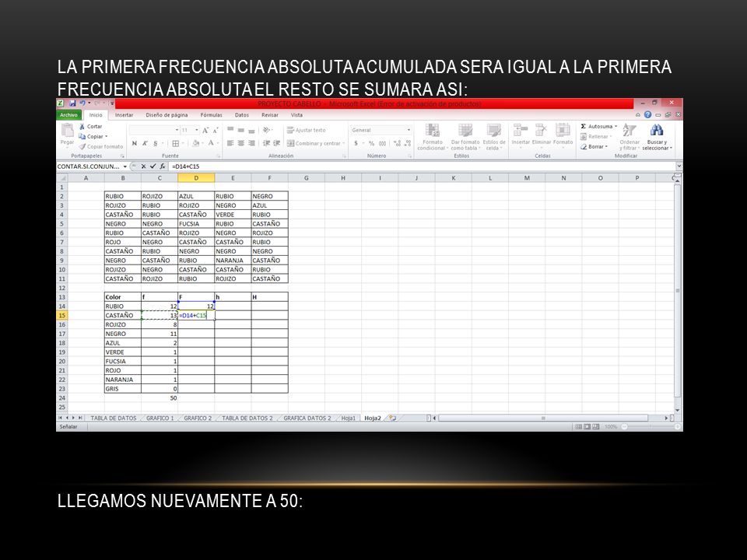Minimize the ribbon with the caret icon
The height and width of the screenshot is (560, 747).
pyautogui.click(x=638, y=115)
